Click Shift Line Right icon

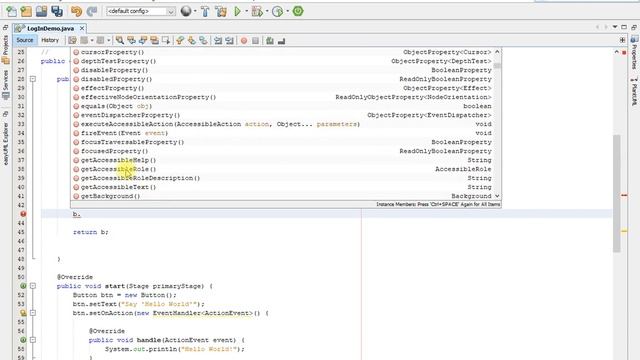pos(229,40)
